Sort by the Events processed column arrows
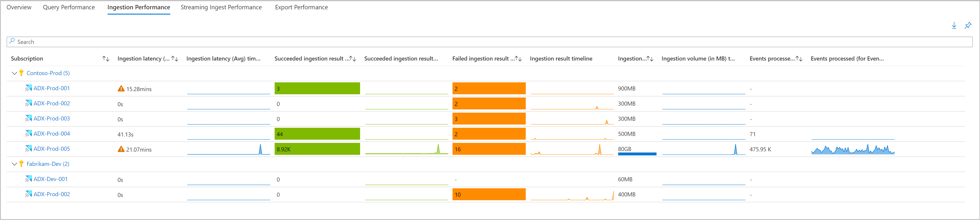This screenshot has height=220, width=980. [x=799, y=58]
